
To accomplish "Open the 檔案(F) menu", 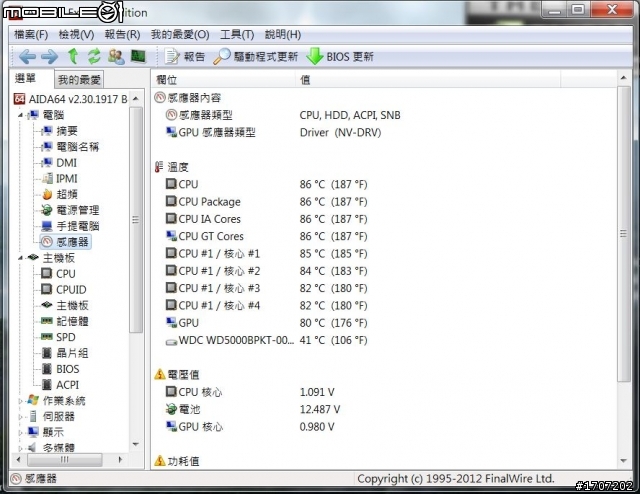I will tap(31, 35).
